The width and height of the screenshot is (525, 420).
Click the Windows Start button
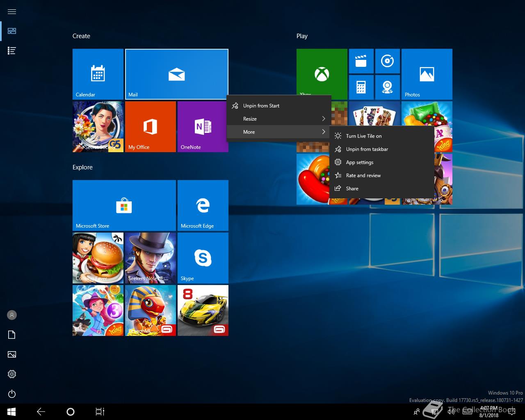(x=11, y=412)
